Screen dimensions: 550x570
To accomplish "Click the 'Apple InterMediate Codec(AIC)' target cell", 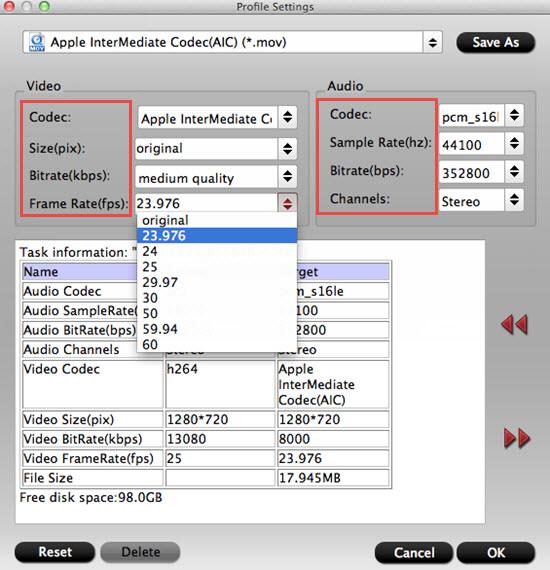I will pos(333,384).
